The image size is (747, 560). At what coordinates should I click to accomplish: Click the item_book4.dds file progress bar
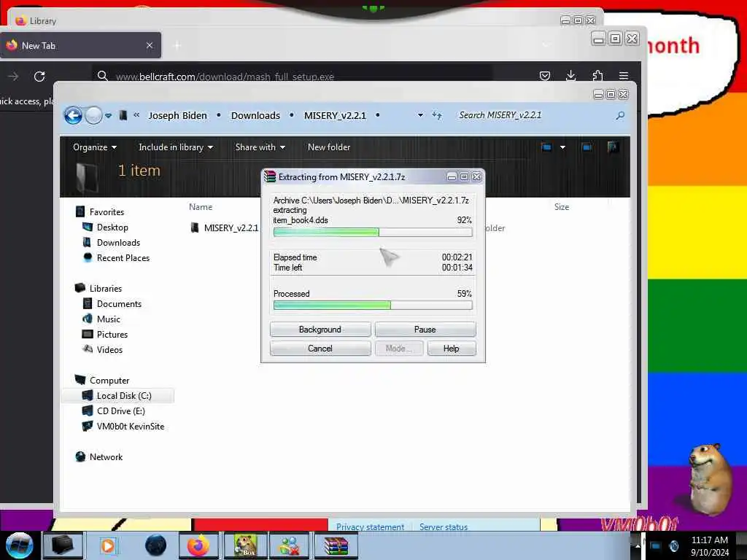tap(373, 233)
